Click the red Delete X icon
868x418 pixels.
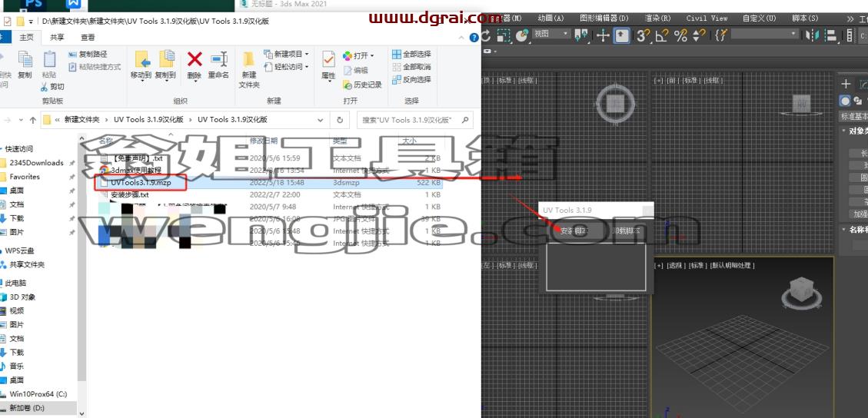coord(195,59)
